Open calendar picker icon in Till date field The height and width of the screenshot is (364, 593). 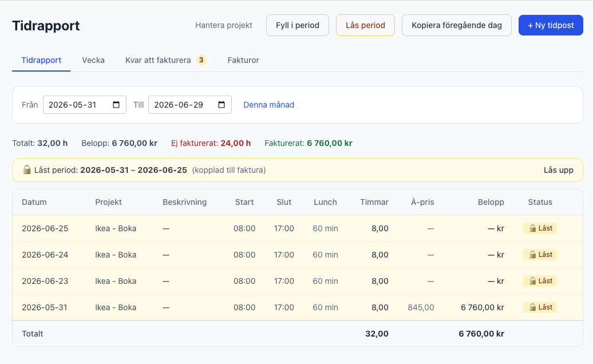[x=222, y=105]
